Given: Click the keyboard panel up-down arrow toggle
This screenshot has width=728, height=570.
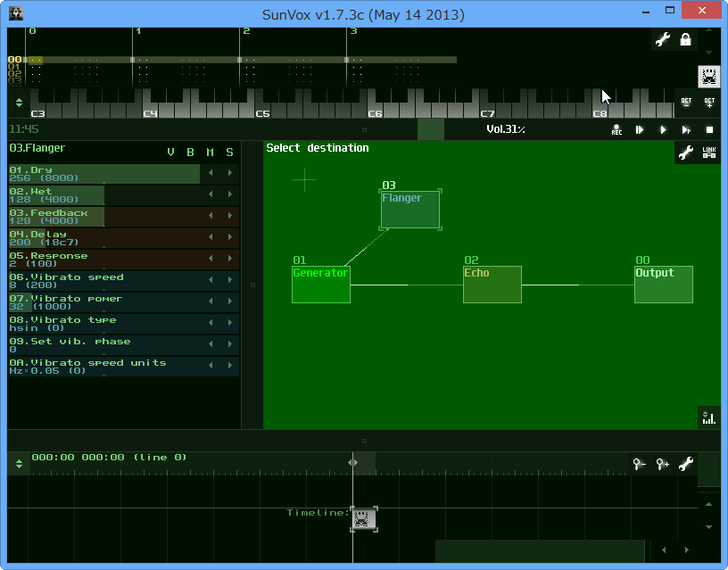Looking at the screenshot, I should pos(19,103).
